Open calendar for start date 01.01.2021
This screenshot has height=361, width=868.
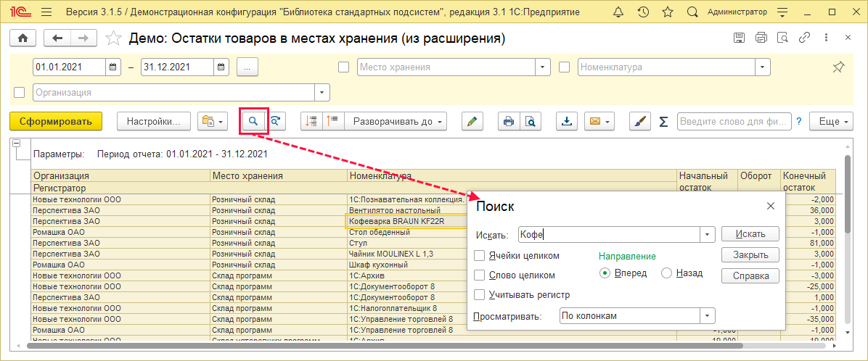click(113, 67)
